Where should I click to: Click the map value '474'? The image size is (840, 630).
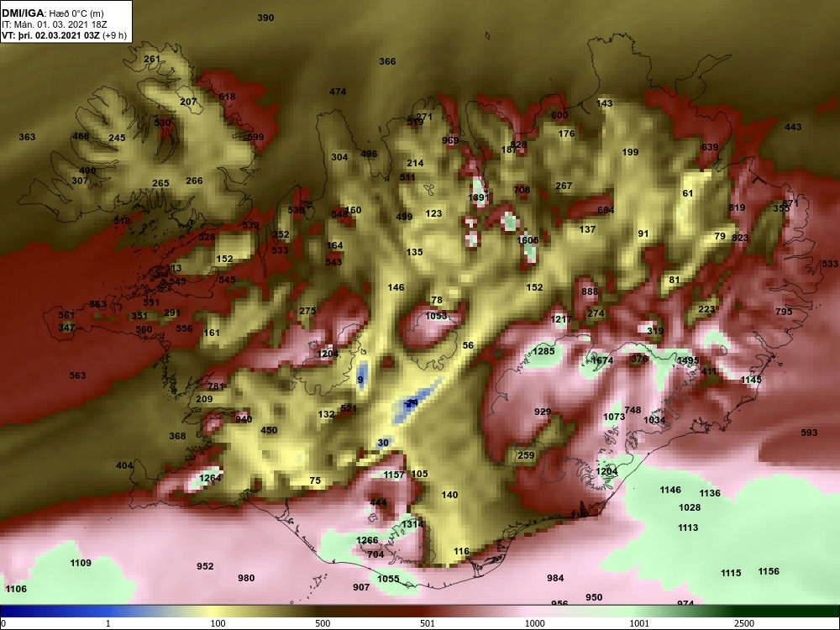pyautogui.click(x=338, y=92)
